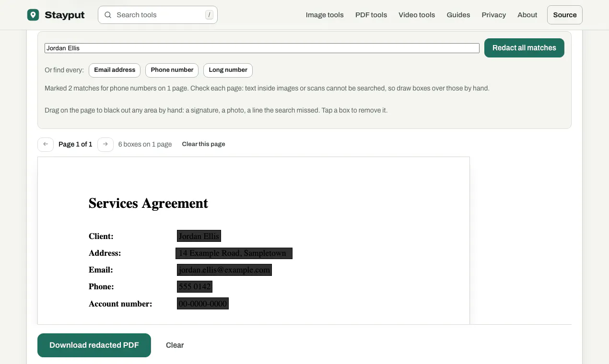Image resolution: width=609 pixels, height=364 pixels.
Task: Download the redacted PDF
Action: tap(94, 345)
